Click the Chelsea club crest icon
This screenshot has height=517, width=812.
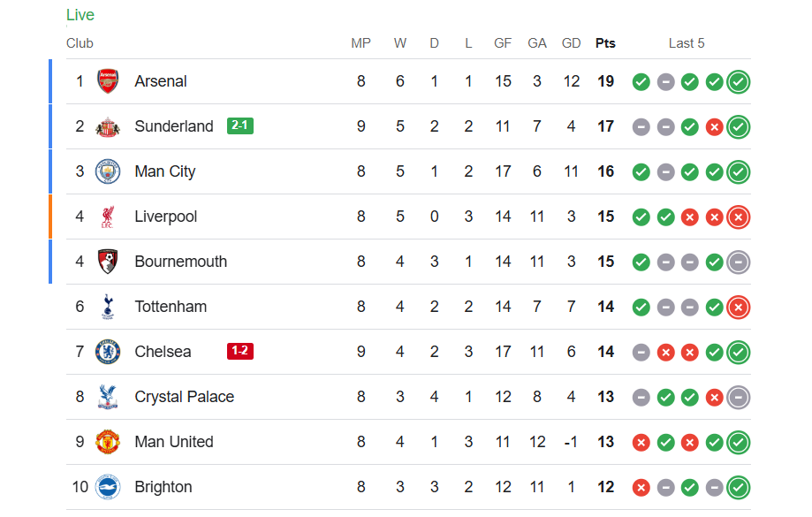[x=108, y=352]
